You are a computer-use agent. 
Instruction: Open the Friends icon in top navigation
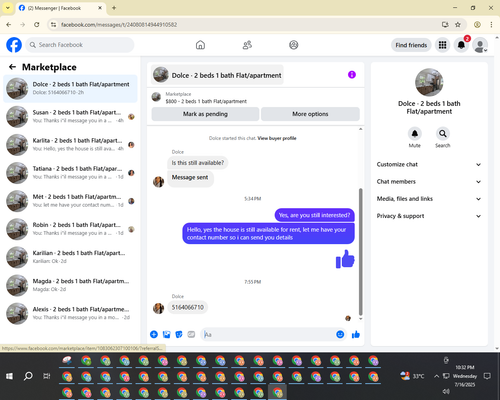(247, 45)
